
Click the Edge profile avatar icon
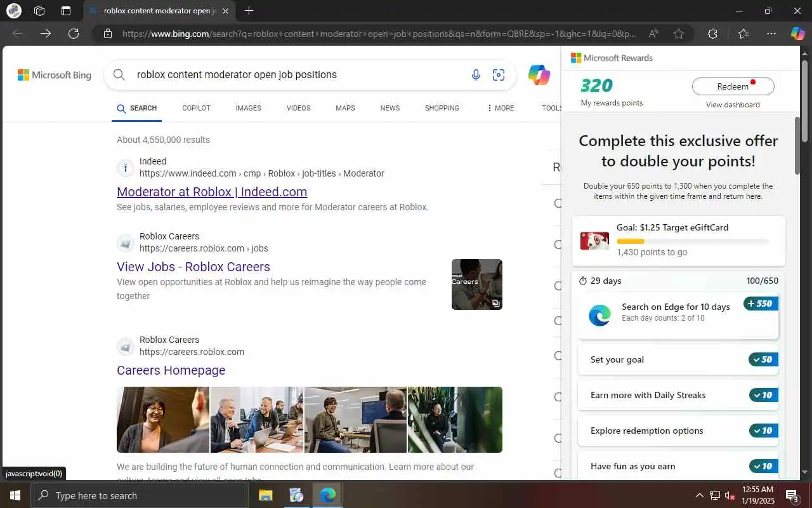(x=13, y=11)
